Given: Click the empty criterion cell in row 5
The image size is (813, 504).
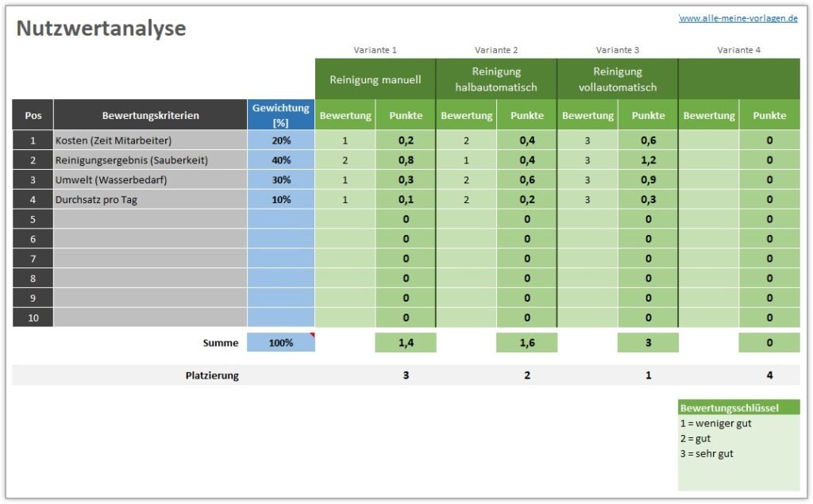Looking at the screenshot, I should point(150,219).
